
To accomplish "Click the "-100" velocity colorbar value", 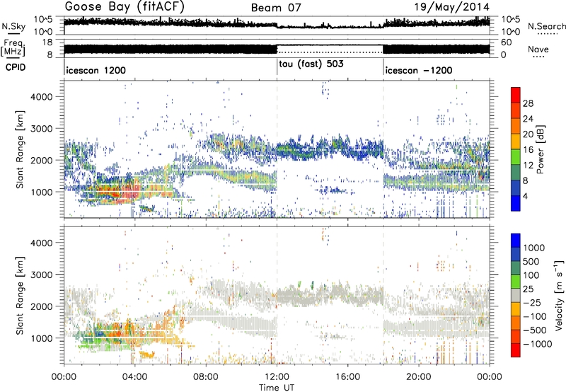I will [x=535, y=316].
